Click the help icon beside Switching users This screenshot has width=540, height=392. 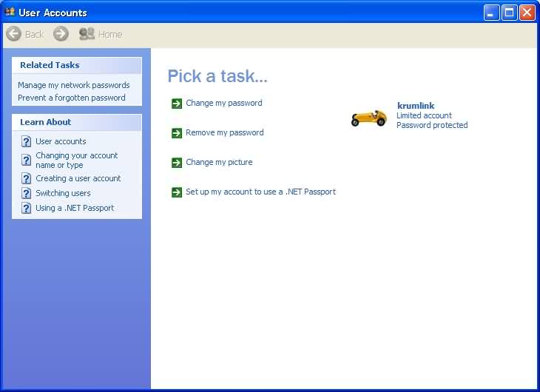[26, 193]
